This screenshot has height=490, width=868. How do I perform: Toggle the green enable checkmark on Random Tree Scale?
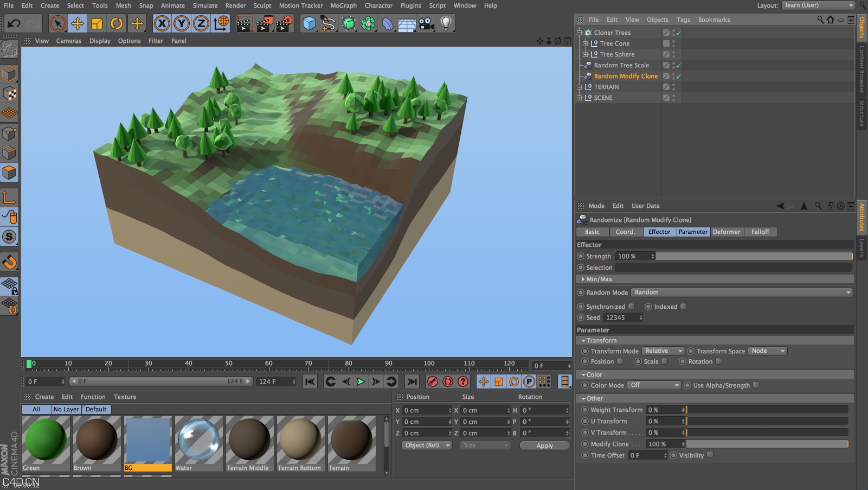(x=678, y=65)
